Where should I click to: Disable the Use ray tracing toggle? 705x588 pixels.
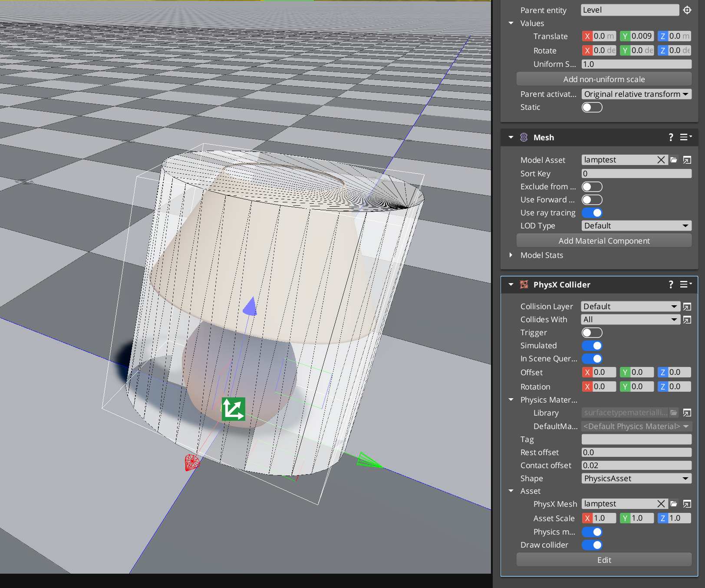592,213
